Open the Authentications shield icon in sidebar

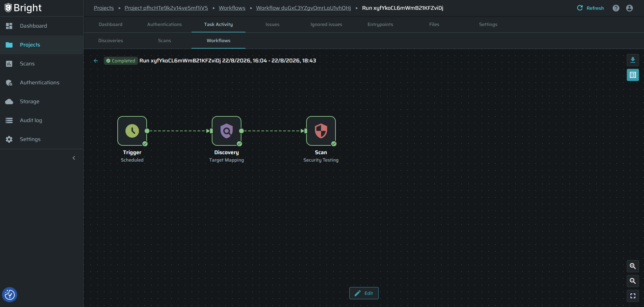click(x=9, y=83)
